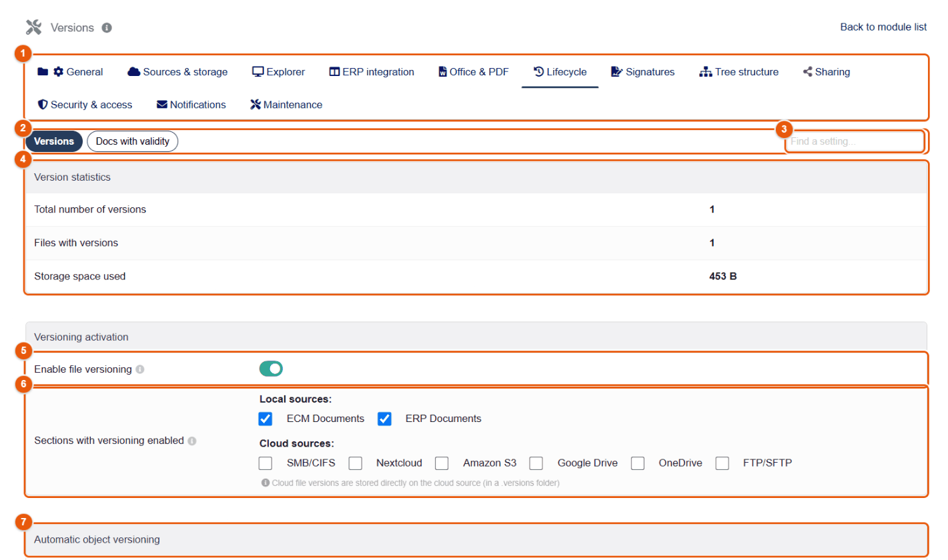Check the Google Drive checkbox
Screen dimensions: 948x560
536,463
